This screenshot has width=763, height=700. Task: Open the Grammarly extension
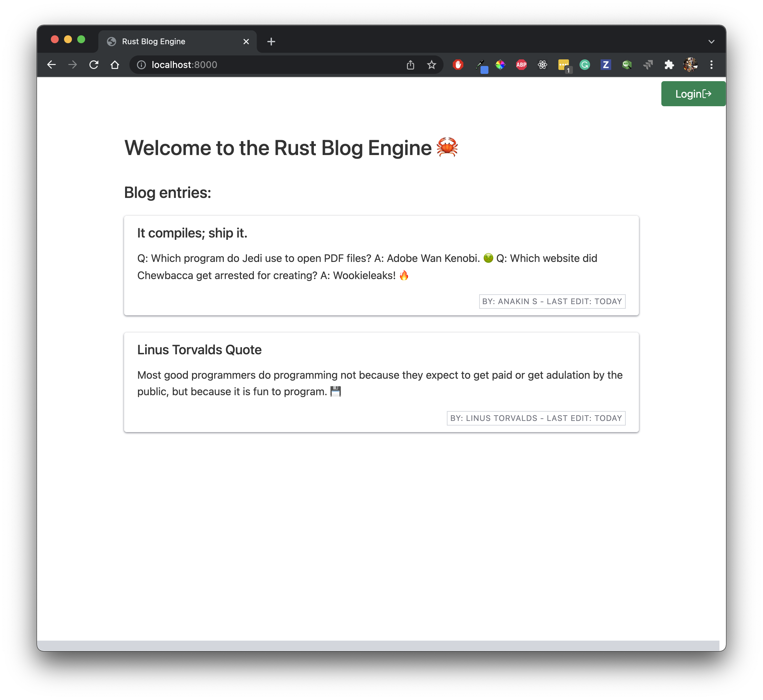(x=584, y=65)
